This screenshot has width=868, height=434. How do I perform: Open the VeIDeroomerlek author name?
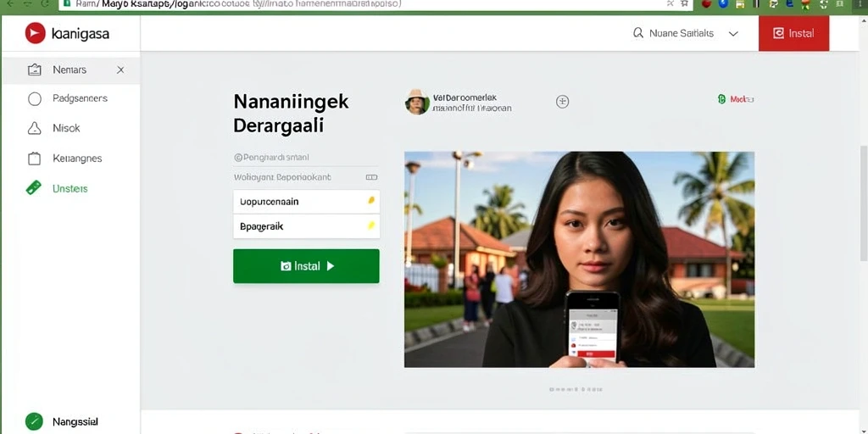[465, 97]
